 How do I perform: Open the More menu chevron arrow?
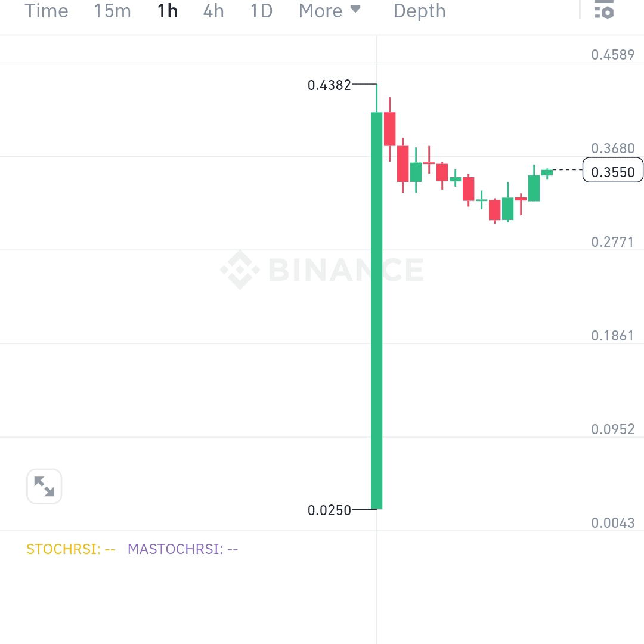(x=356, y=10)
